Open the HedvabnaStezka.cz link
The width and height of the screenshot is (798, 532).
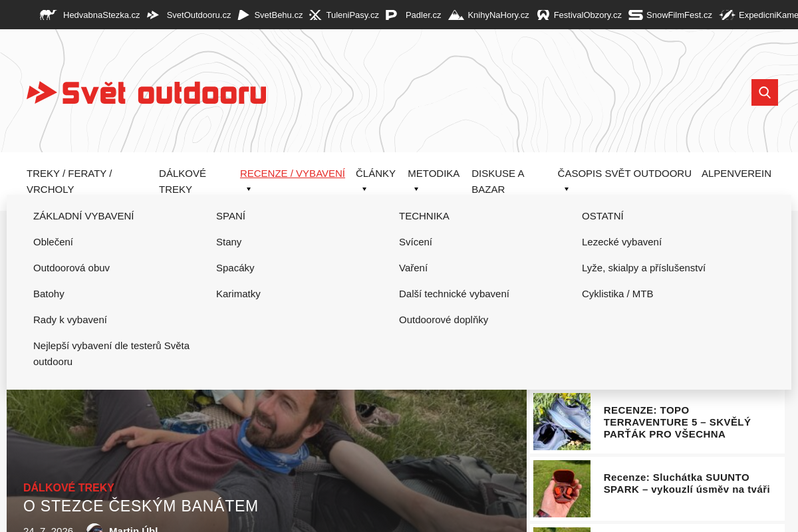(101, 15)
